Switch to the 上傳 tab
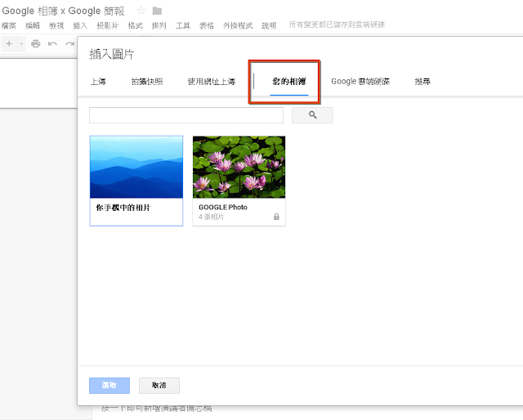523x420 pixels. 98,82
